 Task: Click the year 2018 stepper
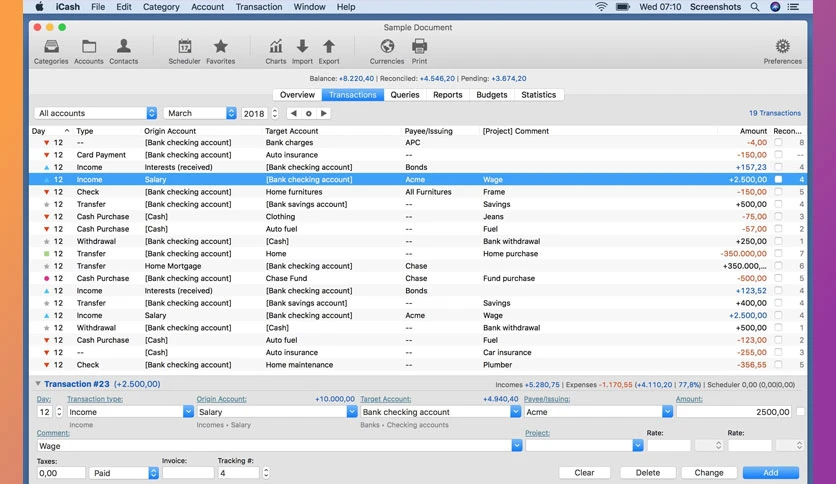pyautogui.click(x=275, y=113)
